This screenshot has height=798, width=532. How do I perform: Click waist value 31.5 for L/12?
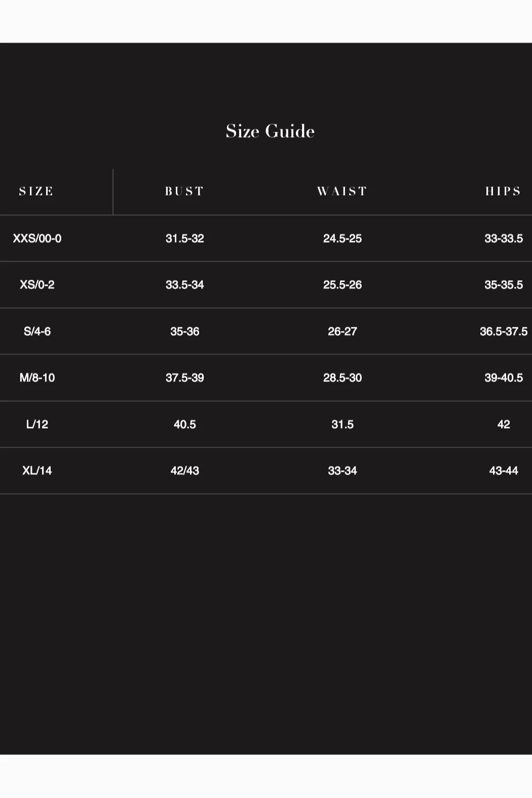point(343,425)
